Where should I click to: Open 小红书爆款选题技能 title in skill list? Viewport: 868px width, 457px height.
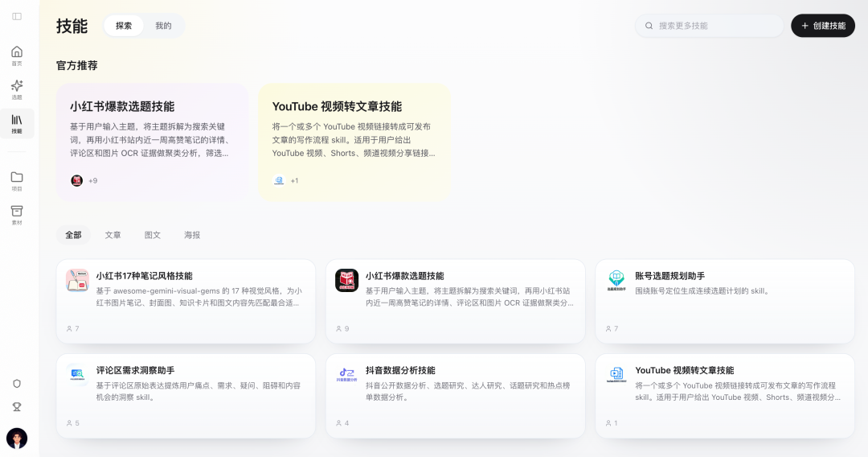pos(404,276)
